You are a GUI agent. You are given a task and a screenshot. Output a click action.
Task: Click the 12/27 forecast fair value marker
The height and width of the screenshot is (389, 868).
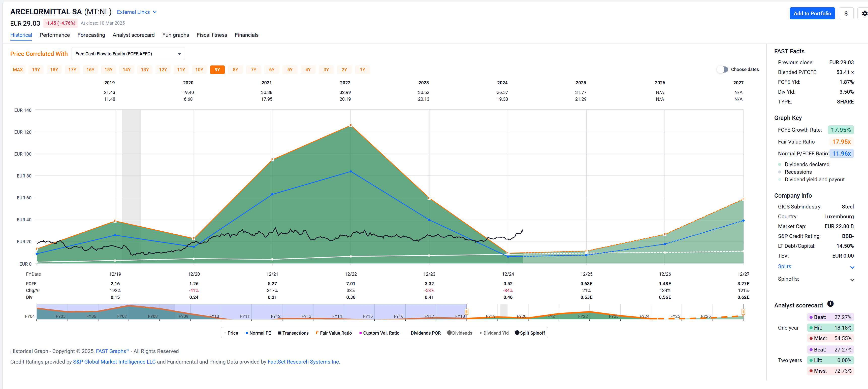pyautogui.click(x=743, y=199)
